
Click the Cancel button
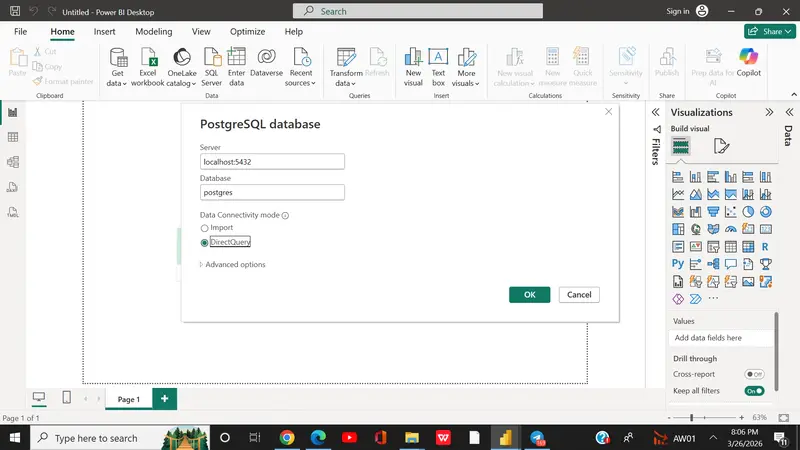coord(579,294)
